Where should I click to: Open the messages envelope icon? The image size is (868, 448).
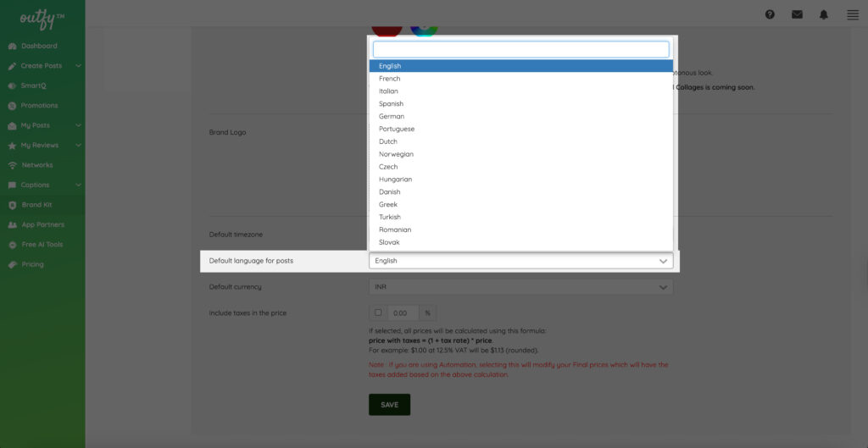(797, 14)
